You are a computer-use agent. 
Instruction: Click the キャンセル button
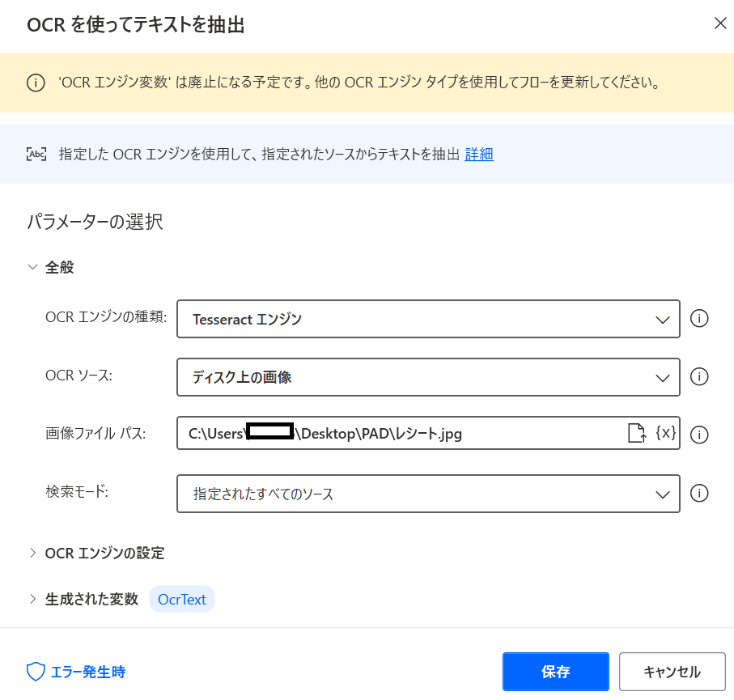[x=672, y=671]
